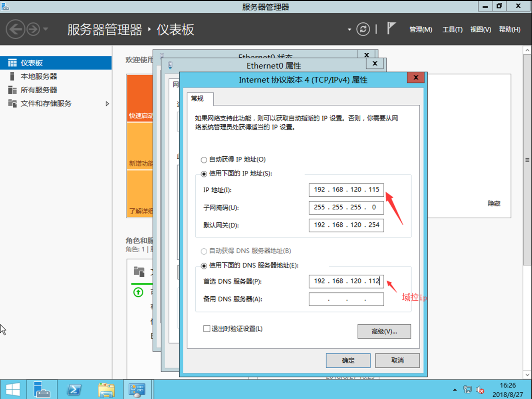This screenshot has height=399, width=532.
Task: Refresh the Server Manager dashboard
Action: (363, 29)
